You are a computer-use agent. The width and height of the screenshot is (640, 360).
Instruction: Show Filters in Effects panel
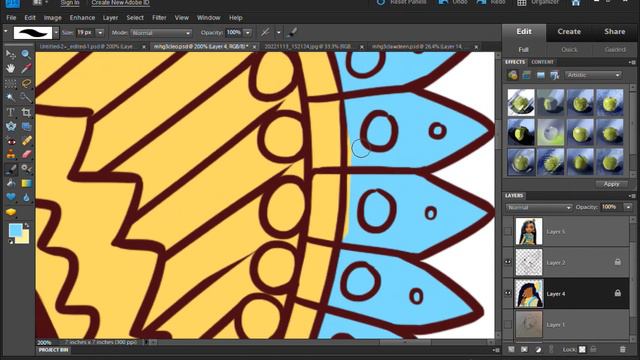513,75
